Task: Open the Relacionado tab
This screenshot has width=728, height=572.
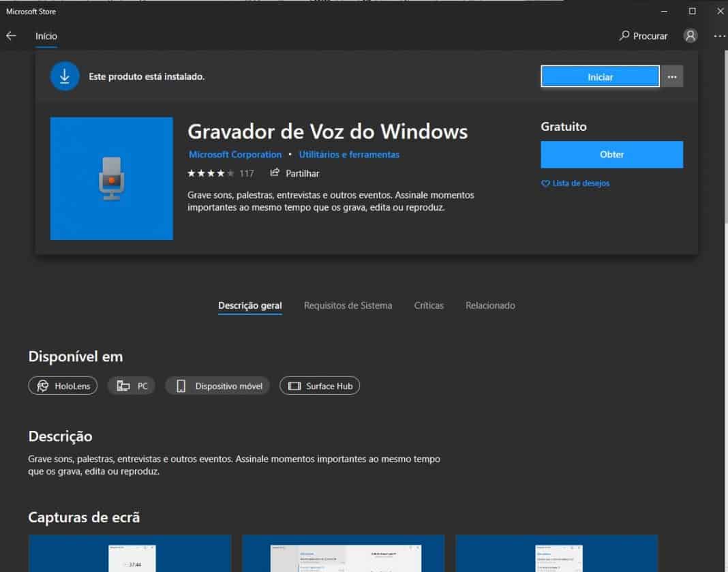Action: click(x=490, y=305)
